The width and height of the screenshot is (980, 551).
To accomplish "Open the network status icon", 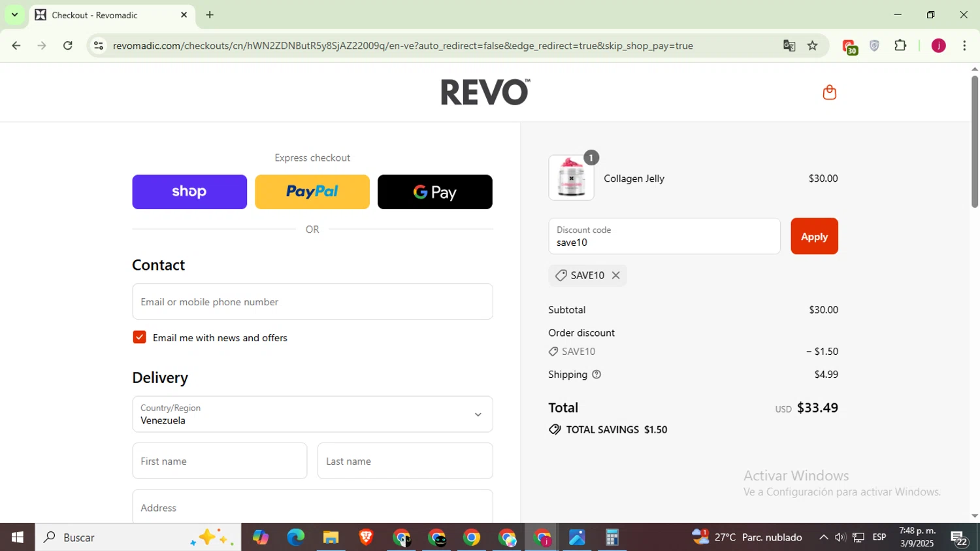I will coord(858,537).
